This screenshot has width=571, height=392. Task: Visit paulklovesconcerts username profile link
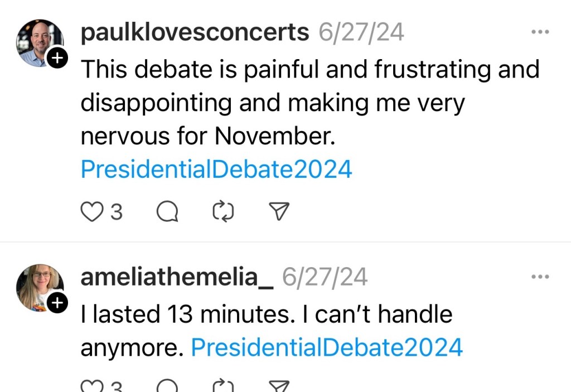(x=195, y=33)
